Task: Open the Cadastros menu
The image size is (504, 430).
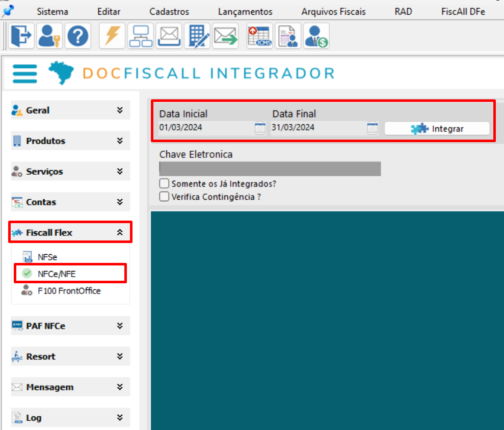Action: point(169,12)
